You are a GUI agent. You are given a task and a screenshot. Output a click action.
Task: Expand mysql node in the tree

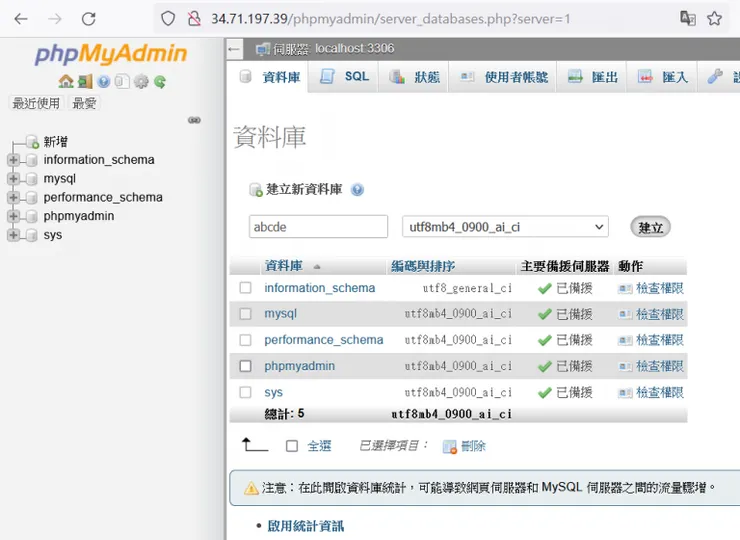[13, 179]
